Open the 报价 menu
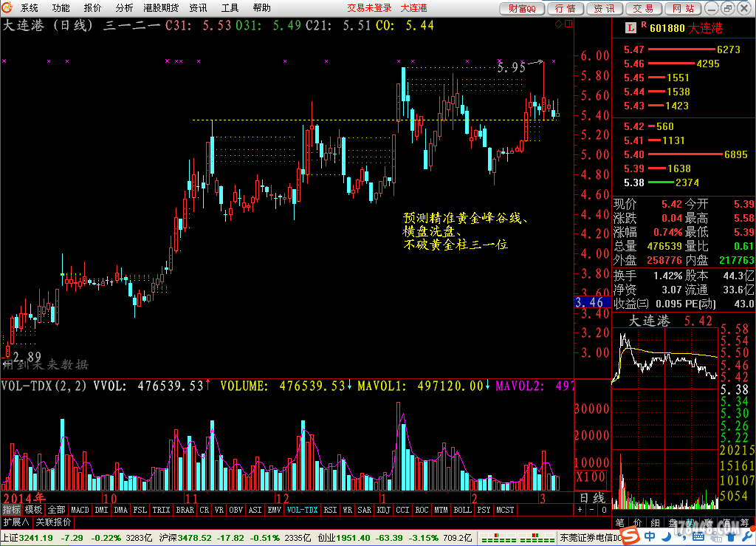Screen dimensions: 756x546 [92, 7]
